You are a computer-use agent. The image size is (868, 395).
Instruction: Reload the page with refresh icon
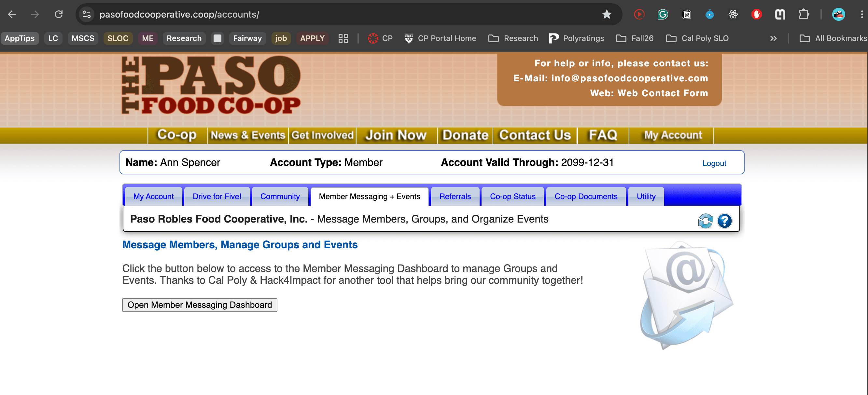[59, 15]
